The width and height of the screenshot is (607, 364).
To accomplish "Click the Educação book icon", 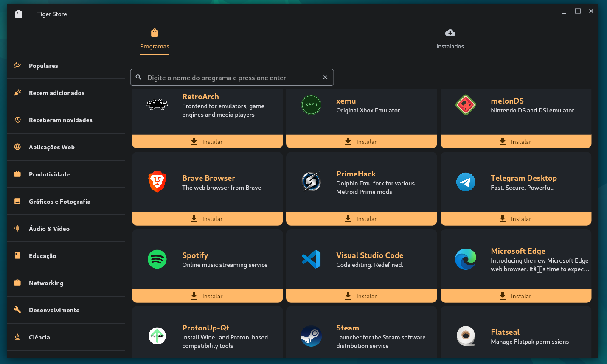I will click(x=17, y=255).
